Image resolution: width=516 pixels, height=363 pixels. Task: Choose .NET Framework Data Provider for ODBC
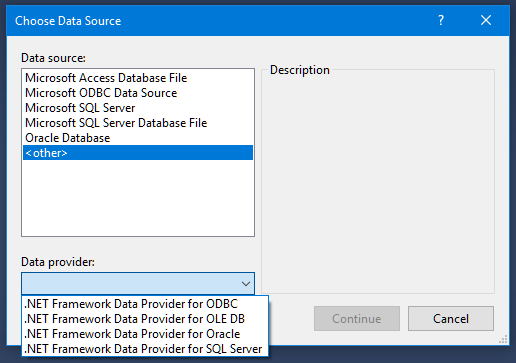145,304
